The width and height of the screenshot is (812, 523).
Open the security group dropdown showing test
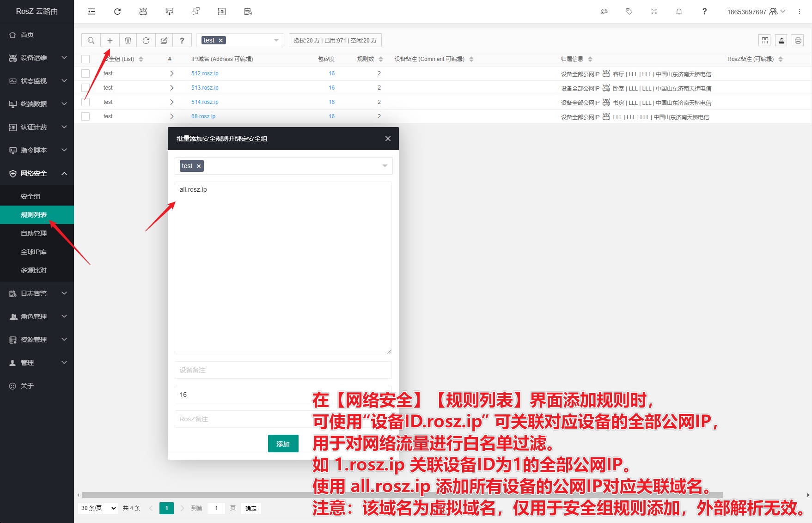tap(240, 40)
